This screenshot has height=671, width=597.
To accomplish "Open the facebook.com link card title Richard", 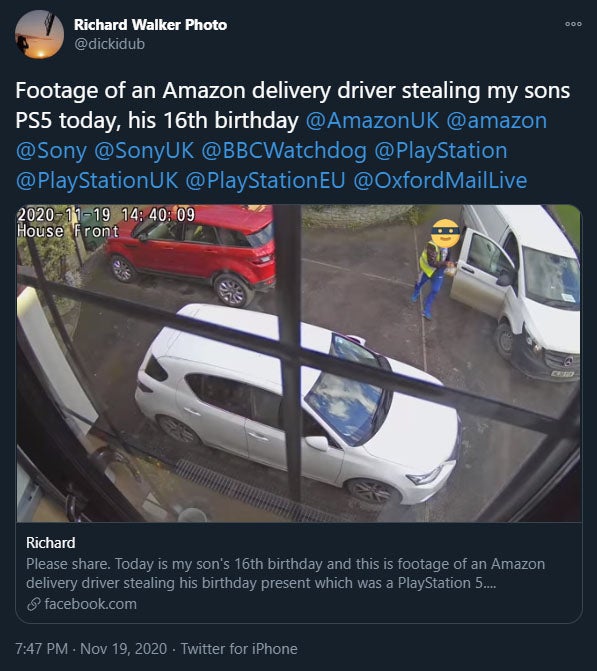I will (x=50, y=543).
